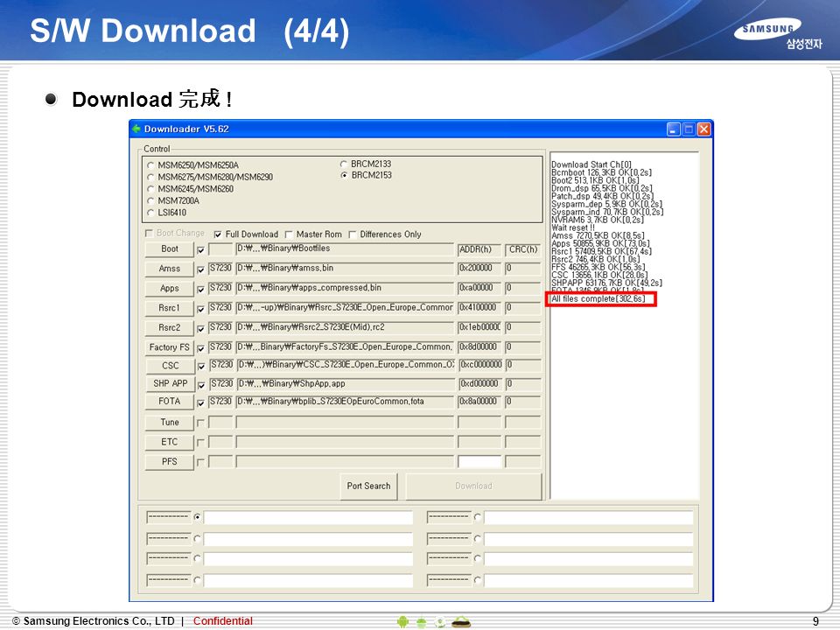Click the Rsrc2 button

pos(169,328)
